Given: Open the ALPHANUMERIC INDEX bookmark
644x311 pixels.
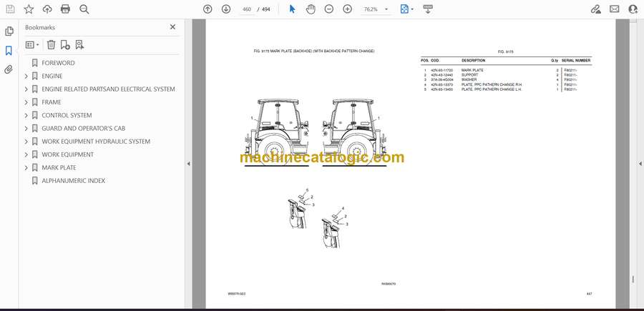Looking at the screenshot, I should (x=73, y=181).
